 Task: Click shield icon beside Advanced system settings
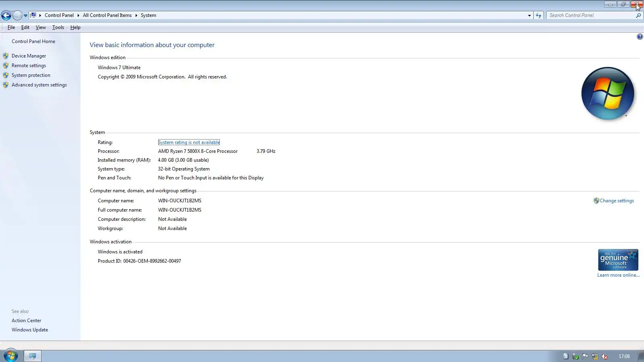(x=6, y=85)
